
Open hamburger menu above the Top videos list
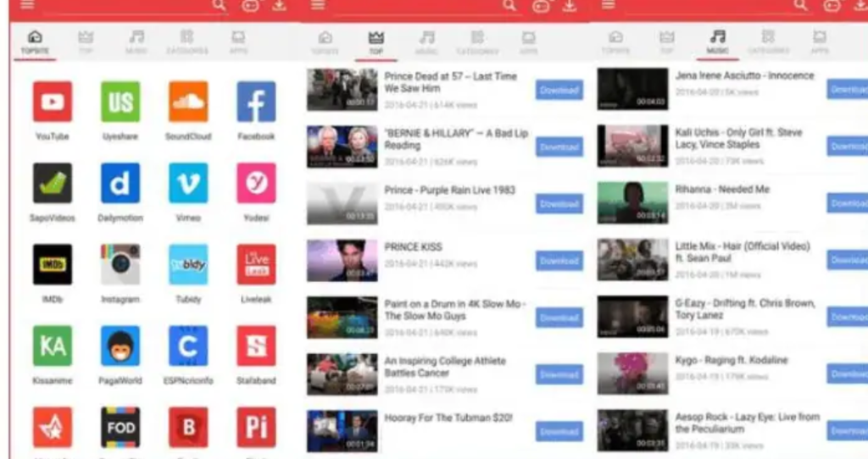click(317, 5)
